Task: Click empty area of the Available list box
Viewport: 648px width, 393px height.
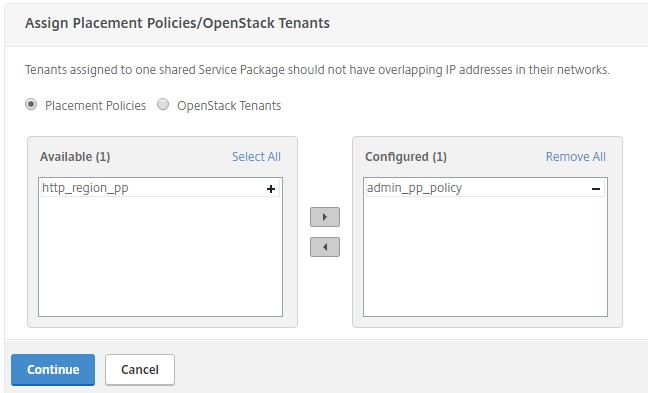Action: (160, 256)
